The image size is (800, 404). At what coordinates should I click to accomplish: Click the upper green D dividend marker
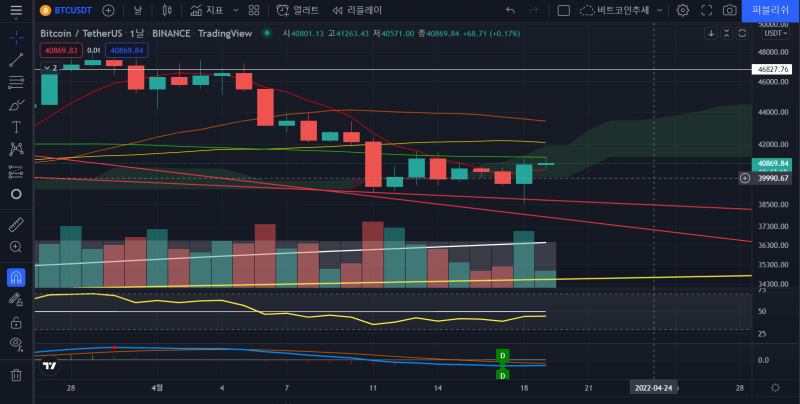tap(503, 356)
